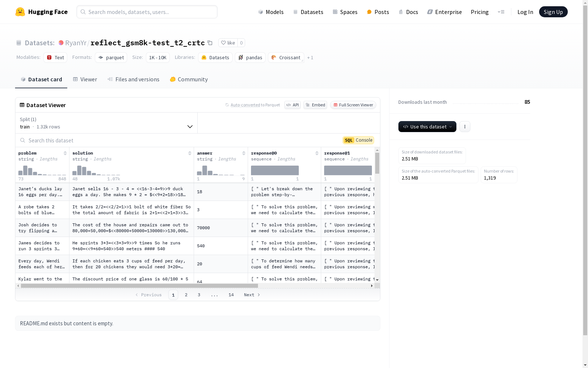Copy dataset name with copy icon
This screenshot has width=588, height=368.
(210, 43)
